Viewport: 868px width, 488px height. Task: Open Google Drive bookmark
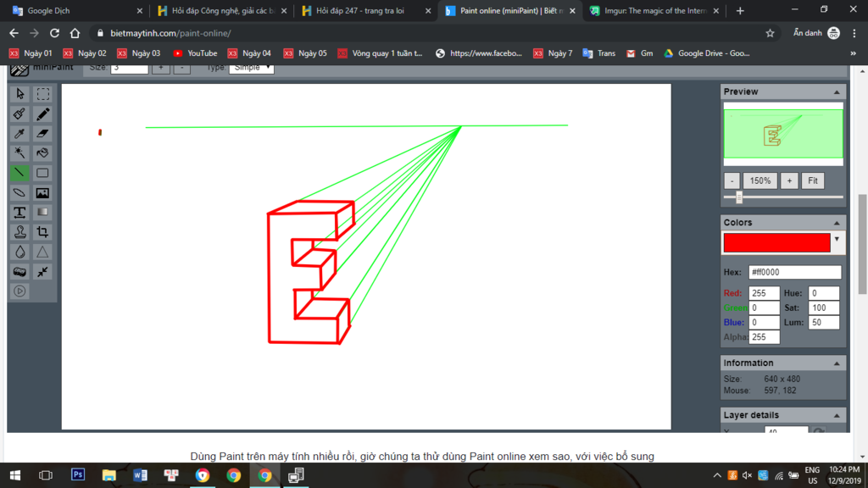[x=706, y=53]
